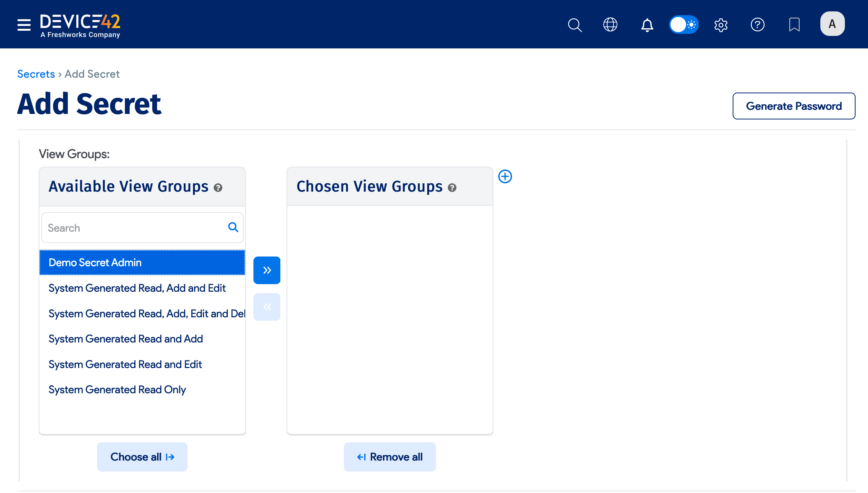Image resolution: width=868 pixels, height=493 pixels.
Task: Open the help question mark icon
Action: 758,25
